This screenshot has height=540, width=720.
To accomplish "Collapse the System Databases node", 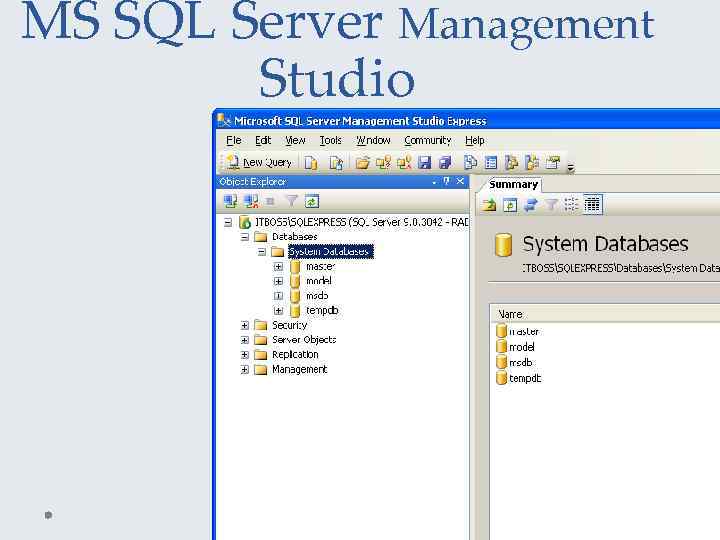I will coord(262,252).
